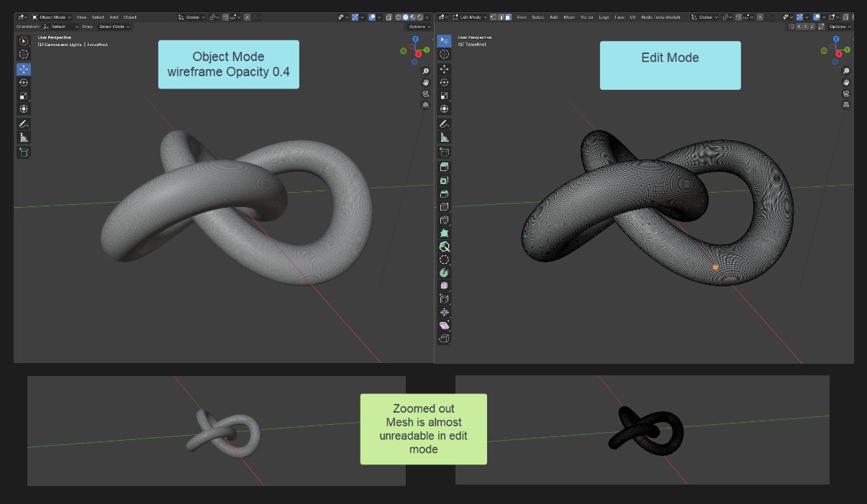Click the pan hand icon in Edit Mode viewport

(x=846, y=82)
